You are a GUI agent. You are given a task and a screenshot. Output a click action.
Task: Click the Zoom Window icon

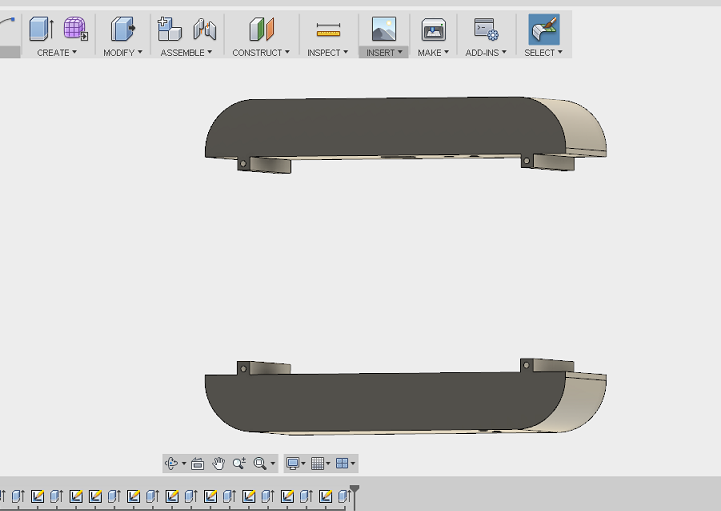(260, 463)
